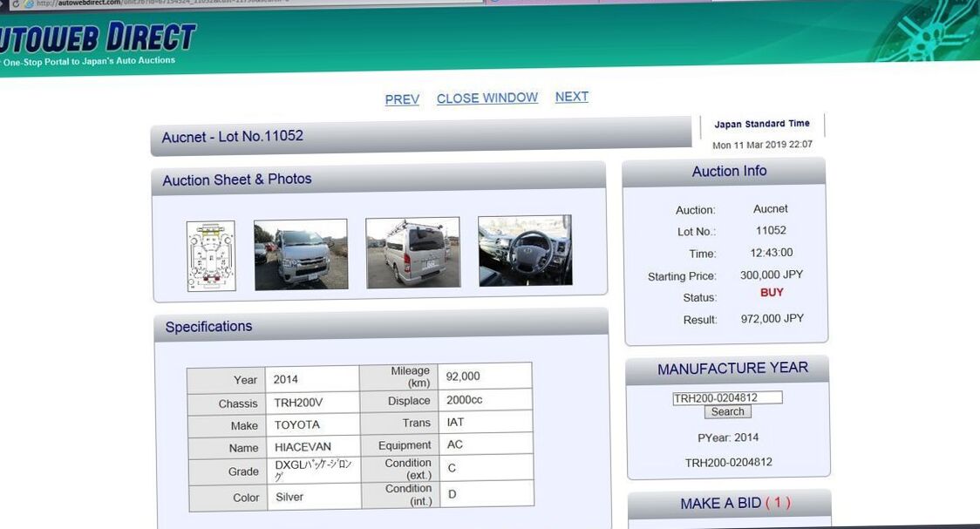Viewport: 980px width, 529px height.
Task: Select the Auction Info panel header
Action: pos(729,171)
